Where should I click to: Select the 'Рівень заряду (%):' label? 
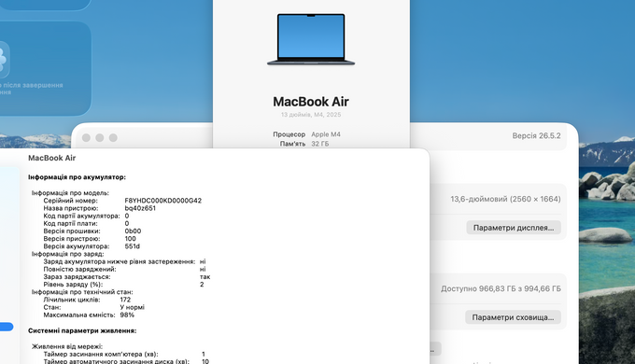tap(73, 285)
